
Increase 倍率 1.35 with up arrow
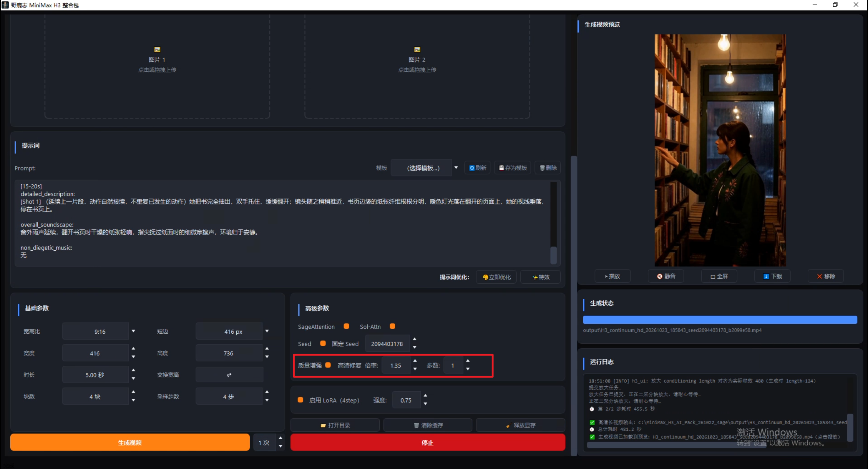tap(415, 361)
